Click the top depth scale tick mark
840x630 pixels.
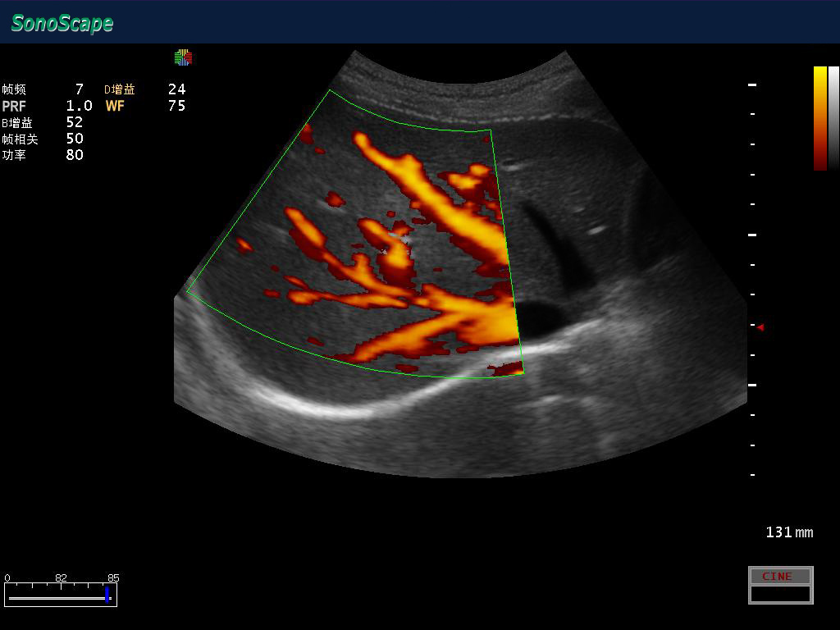click(x=752, y=84)
